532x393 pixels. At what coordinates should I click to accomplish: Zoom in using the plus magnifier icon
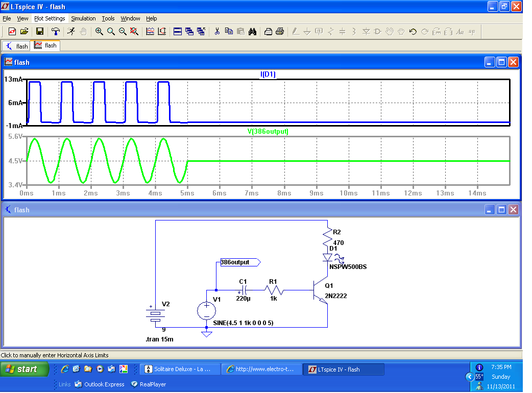[x=99, y=32]
